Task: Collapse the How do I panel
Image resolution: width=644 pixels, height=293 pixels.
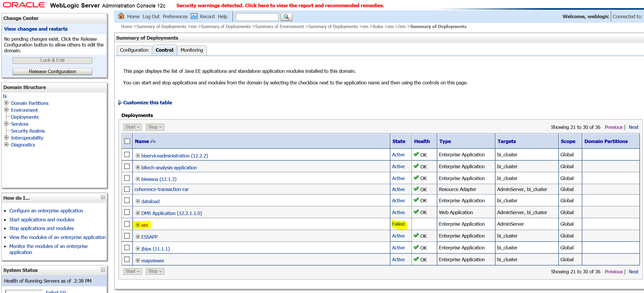Action: 103,197
